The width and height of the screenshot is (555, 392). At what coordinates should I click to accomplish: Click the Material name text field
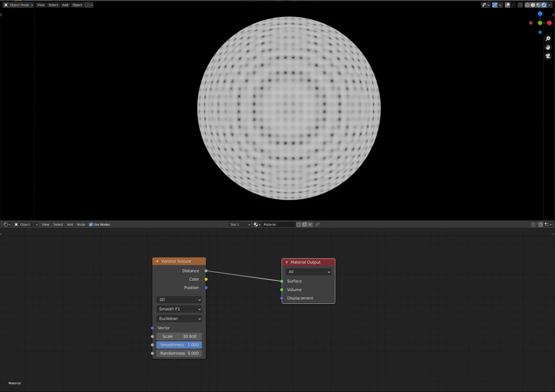tap(278, 225)
